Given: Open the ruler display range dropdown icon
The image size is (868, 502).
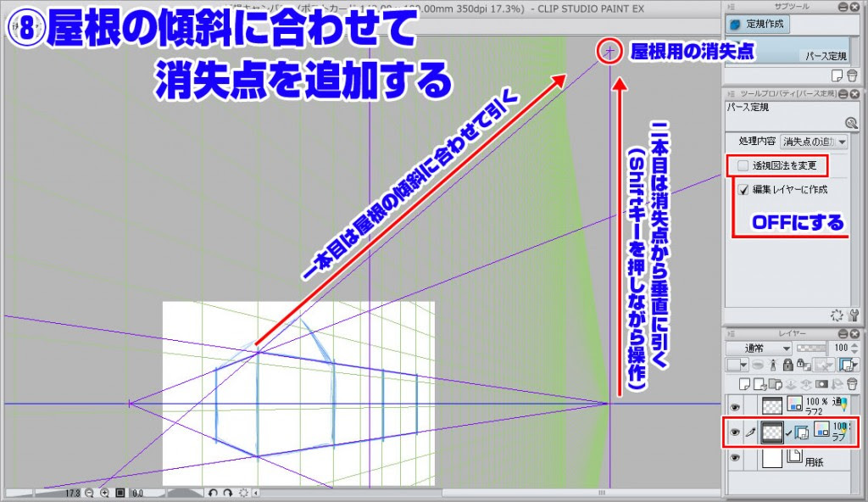Looking at the screenshot, I should (x=848, y=365).
